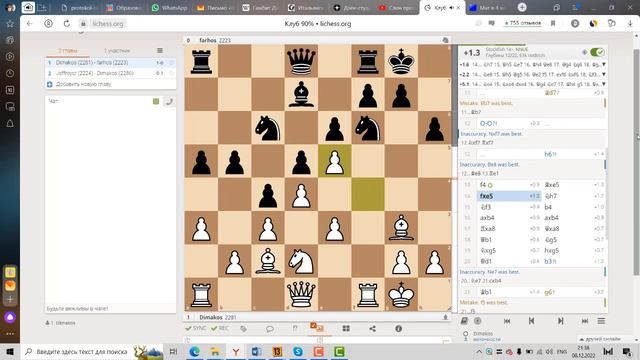Image resolution: width=640 pixels, height=360 pixels.
Task: Step forward one move
Action: click(560, 321)
